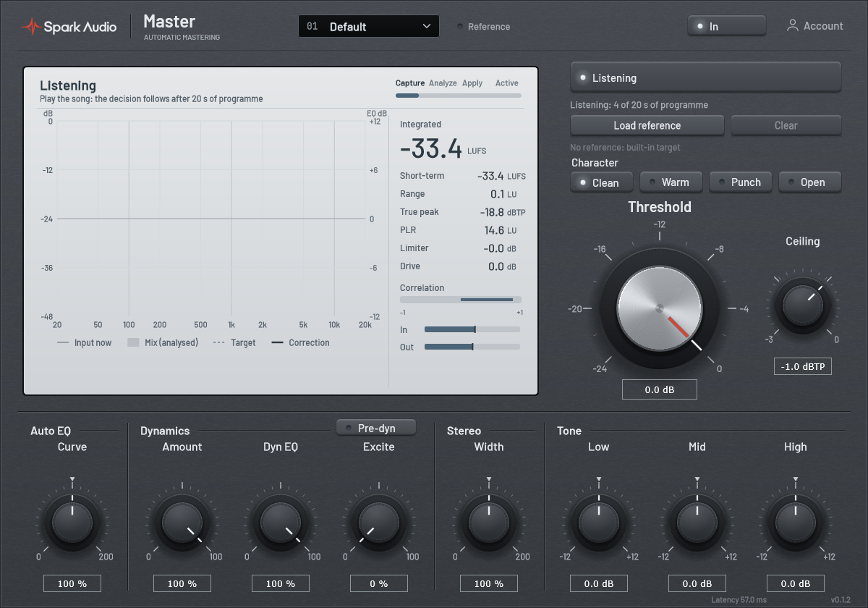Click the Mix (analysed) legend entry
This screenshot has height=608, width=868.
[163, 343]
